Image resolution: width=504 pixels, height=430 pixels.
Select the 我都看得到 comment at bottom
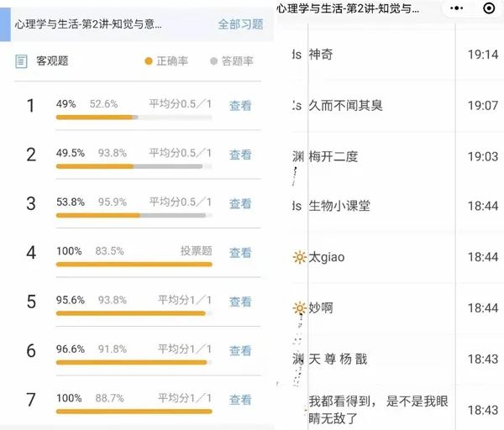(378, 410)
